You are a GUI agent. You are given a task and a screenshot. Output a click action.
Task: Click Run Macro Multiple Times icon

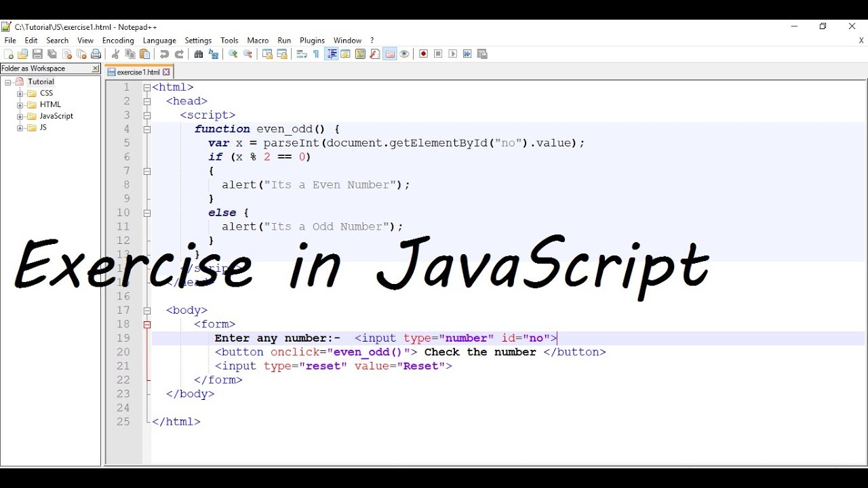point(467,54)
